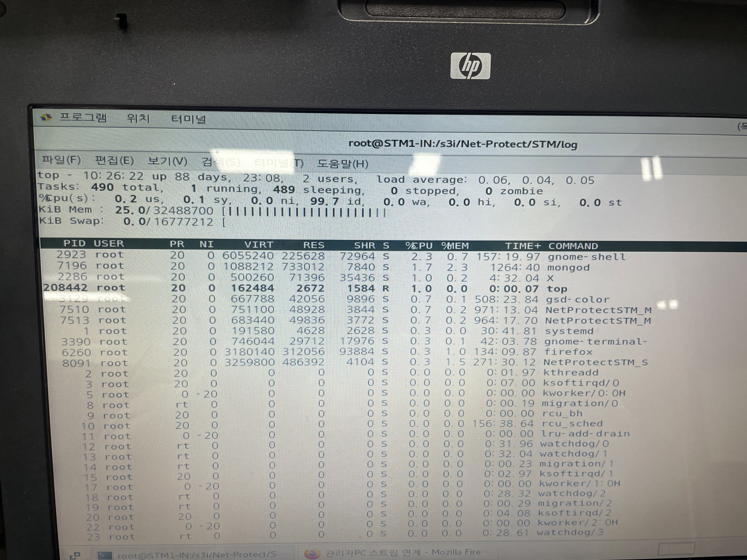
Task: Open the 프로그램 applications menu
Action: pos(82,117)
